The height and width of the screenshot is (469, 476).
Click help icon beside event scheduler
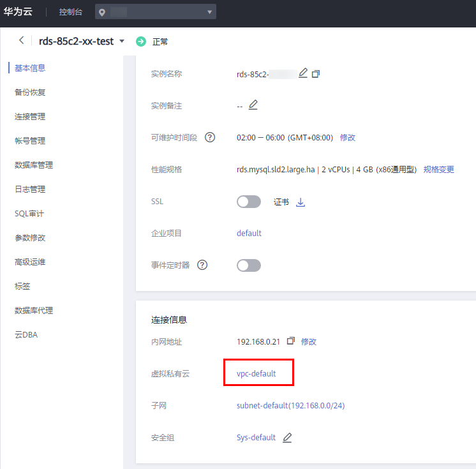(202, 265)
